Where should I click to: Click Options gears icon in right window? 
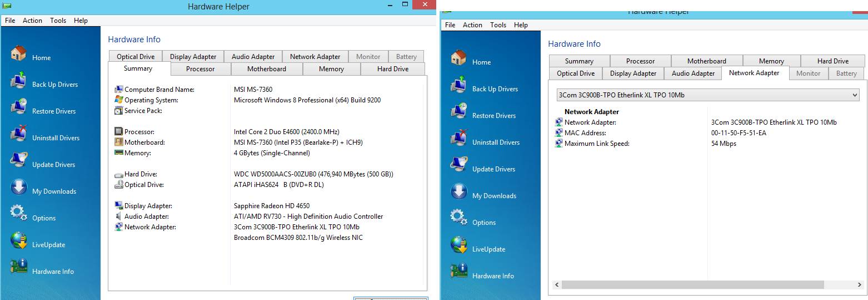point(458,218)
